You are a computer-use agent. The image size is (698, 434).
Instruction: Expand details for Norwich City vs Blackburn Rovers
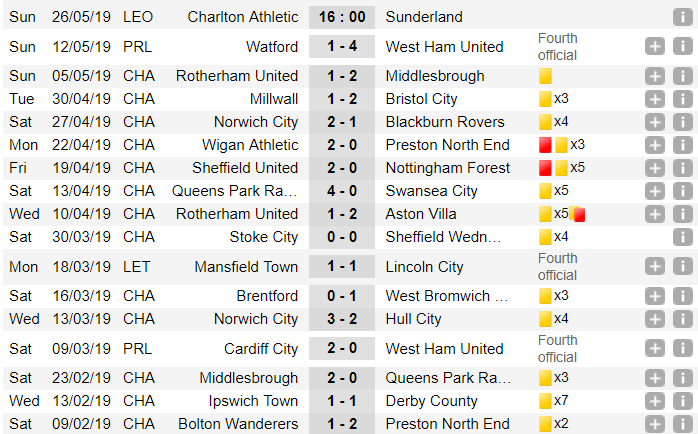tap(654, 122)
